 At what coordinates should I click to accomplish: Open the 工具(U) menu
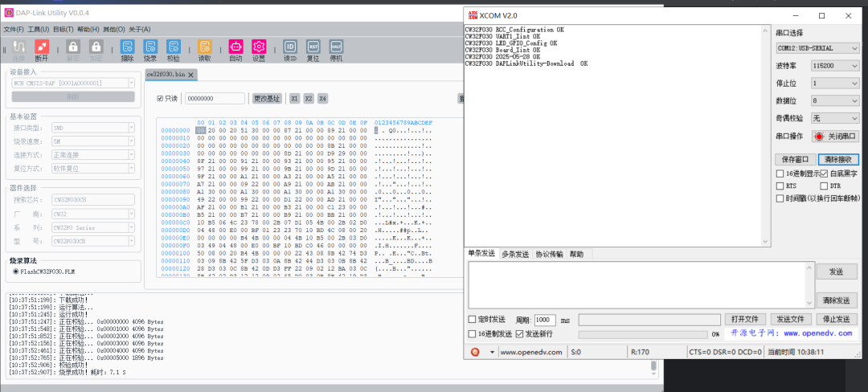pos(38,30)
